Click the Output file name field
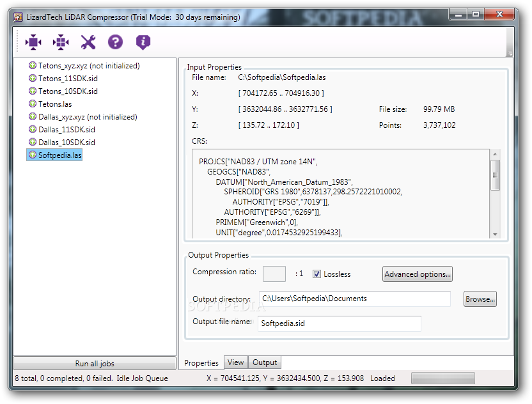 point(340,323)
